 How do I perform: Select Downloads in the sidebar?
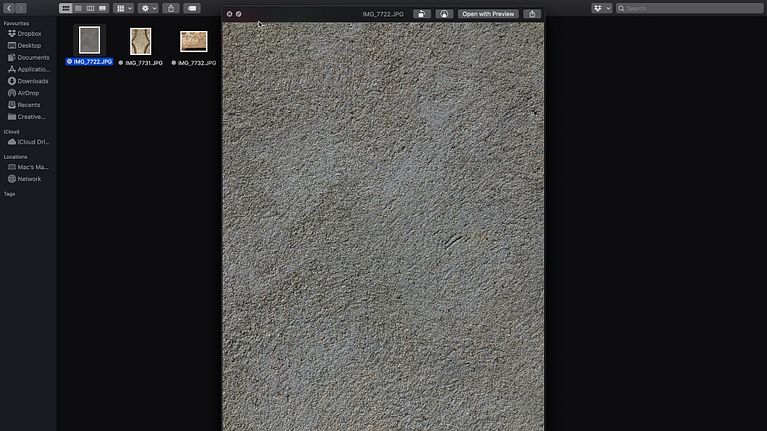click(x=32, y=81)
